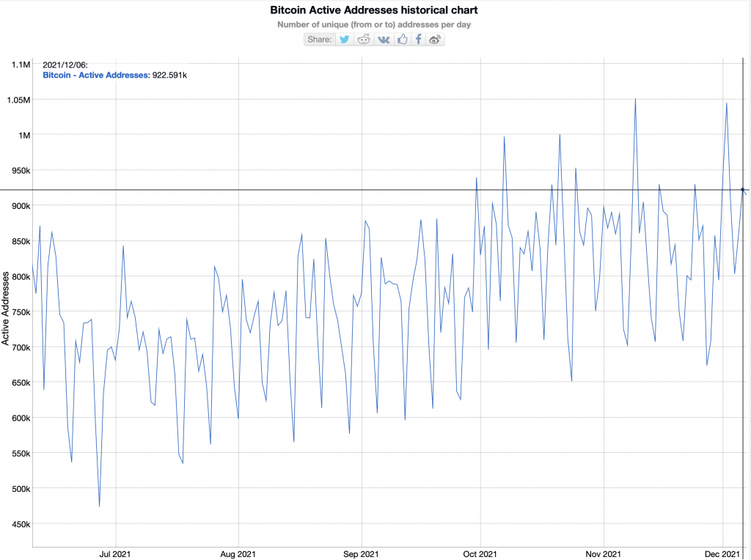
Task: Click the '450k' y-axis label
Action: click(20, 525)
